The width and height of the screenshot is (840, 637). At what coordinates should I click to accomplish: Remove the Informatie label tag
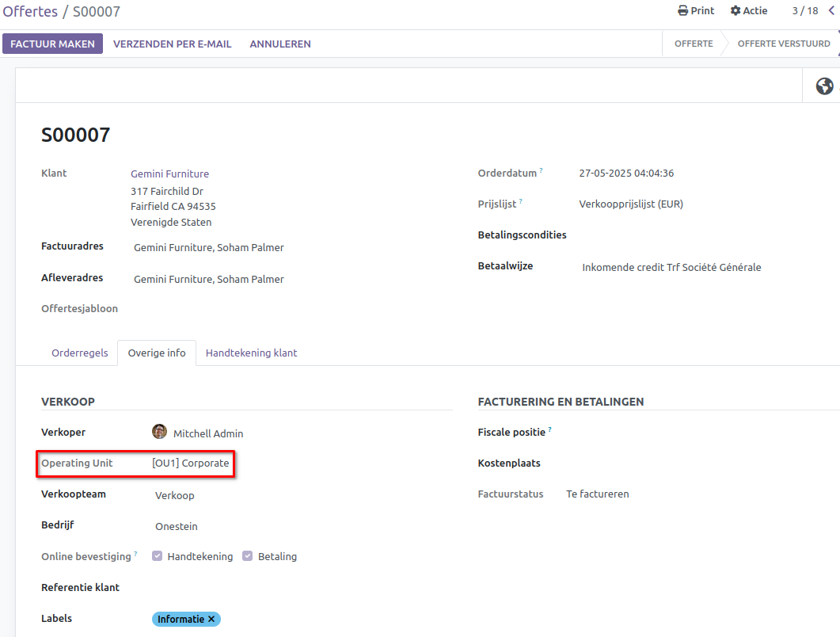point(211,619)
